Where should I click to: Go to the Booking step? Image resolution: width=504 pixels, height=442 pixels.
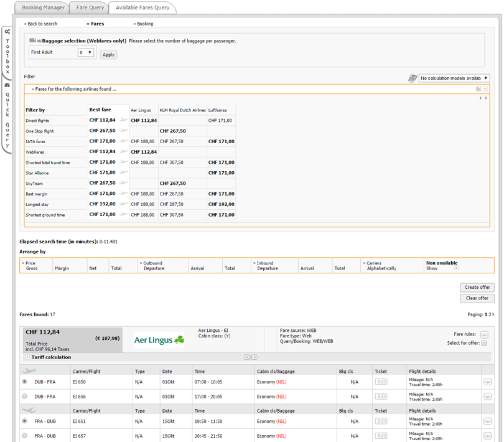click(x=143, y=24)
